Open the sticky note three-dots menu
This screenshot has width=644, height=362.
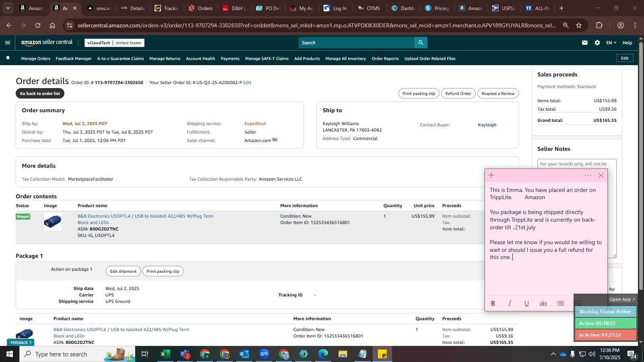(588, 175)
